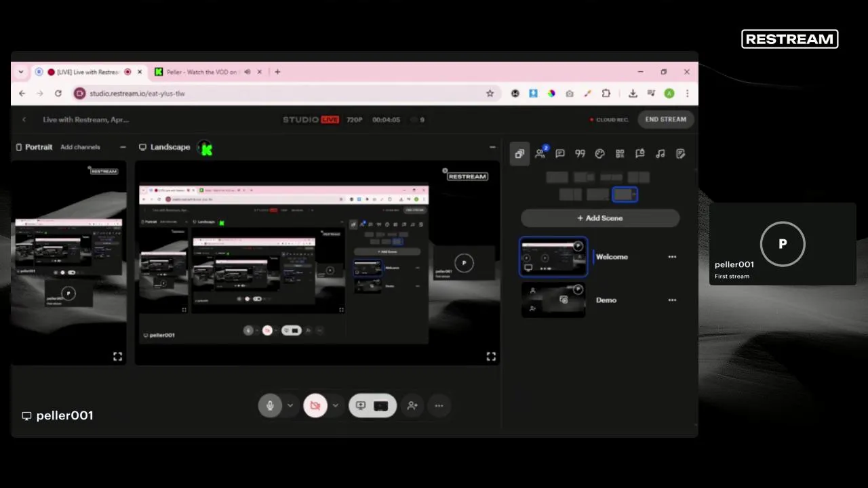Screen dimensions: 868x488
Task: Select the second layout in bottom row
Action: pyautogui.click(x=597, y=195)
